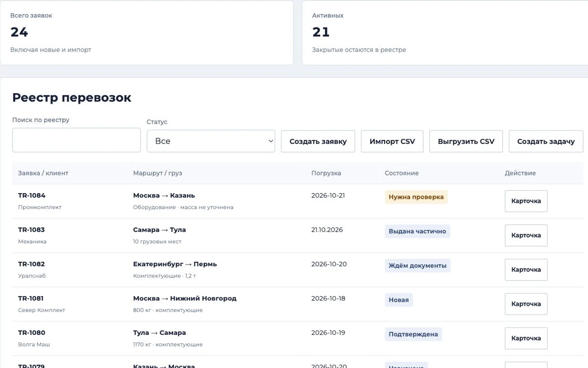This screenshot has height=368, width=588.
Task: Click the Погрузка column header
Action: 326,173
